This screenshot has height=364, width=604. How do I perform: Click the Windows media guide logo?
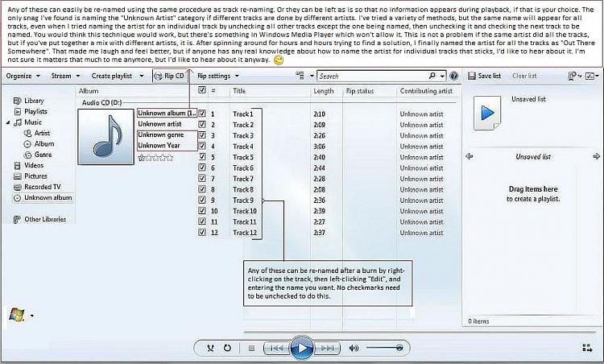(x=17, y=315)
